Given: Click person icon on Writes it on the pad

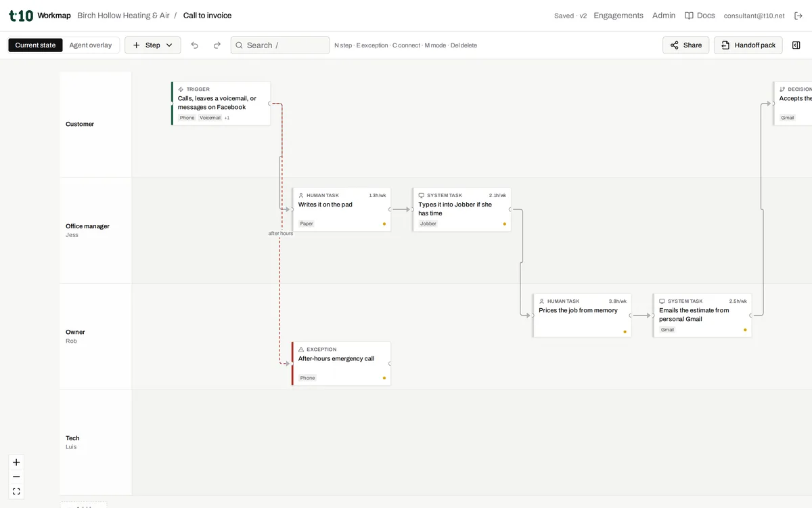Looking at the screenshot, I should click(x=301, y=195).
